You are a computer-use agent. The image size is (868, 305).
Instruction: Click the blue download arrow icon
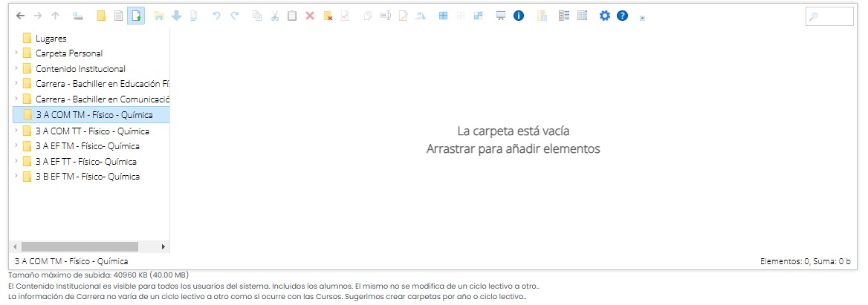click(x=177, y=16)
